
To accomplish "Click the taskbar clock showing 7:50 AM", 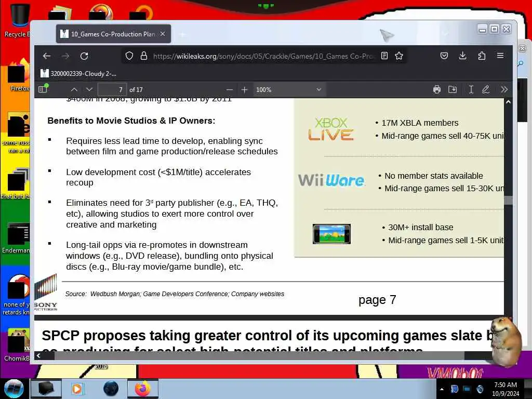I will click(x=506, y=389).
